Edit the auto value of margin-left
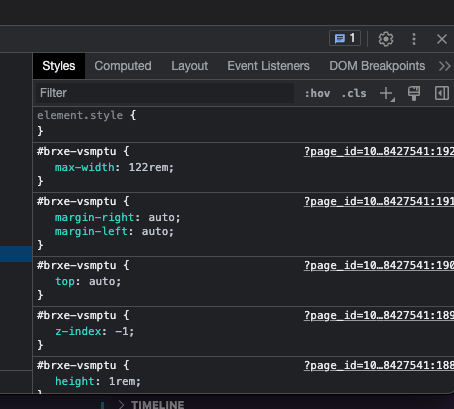The height and width of the screenshot is (409, 454). pos(155,231)
